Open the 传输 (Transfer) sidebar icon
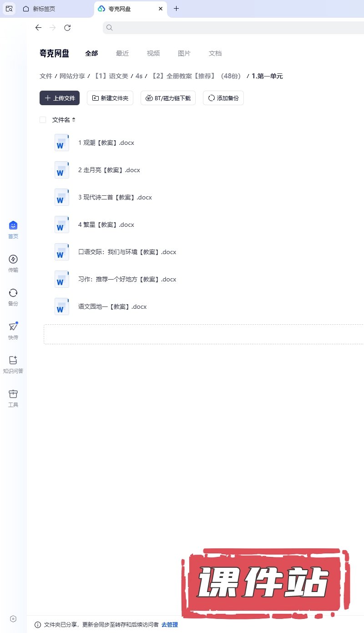 [x=13, y=260]
